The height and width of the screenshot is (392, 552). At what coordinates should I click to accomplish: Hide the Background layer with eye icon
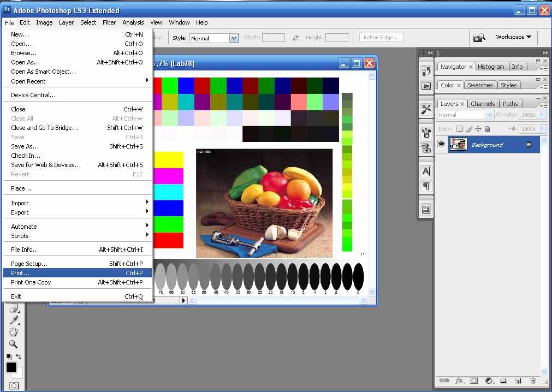(x=441, y=145)
